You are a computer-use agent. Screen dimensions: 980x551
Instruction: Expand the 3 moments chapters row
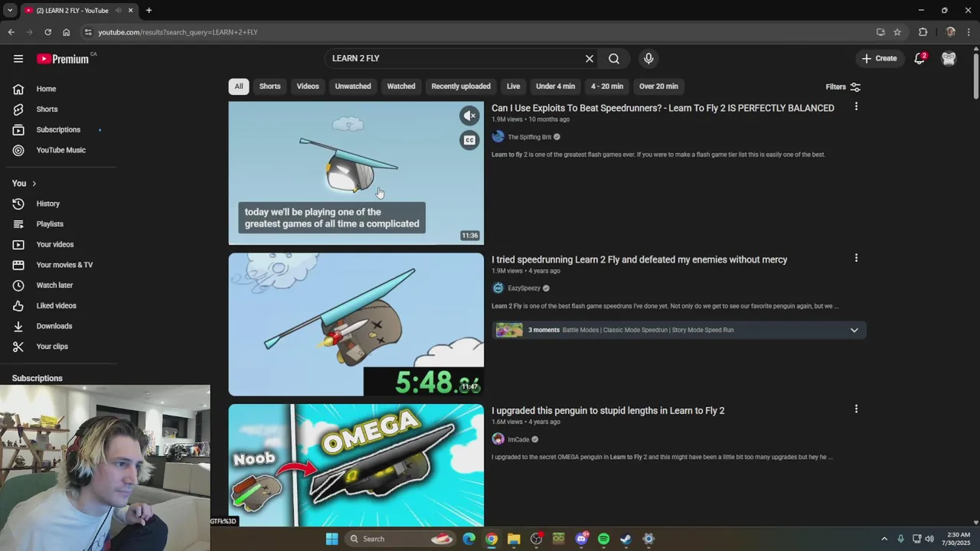pos(679,330)
